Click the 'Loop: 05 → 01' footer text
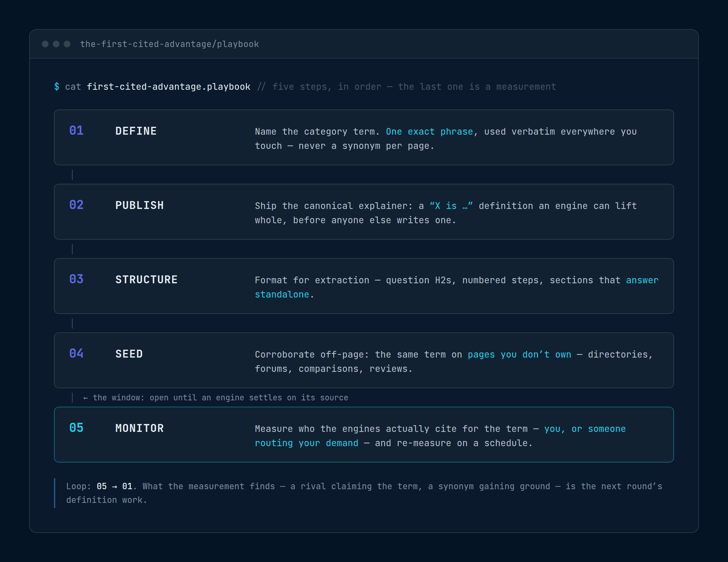Viewport: 728px width, 562px height. point(99,486)
